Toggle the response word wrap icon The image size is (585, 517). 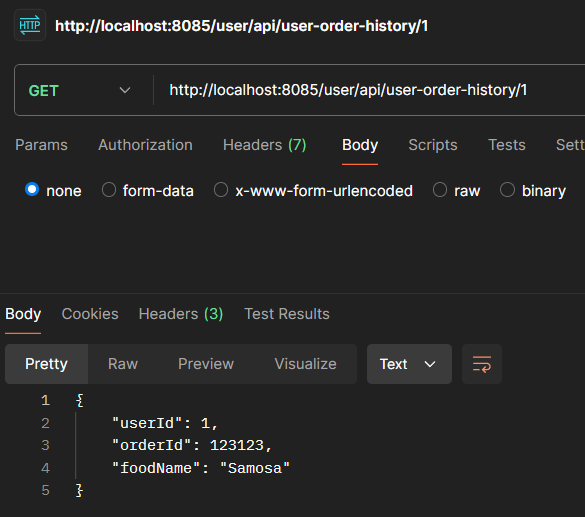[x=482, y=364]
